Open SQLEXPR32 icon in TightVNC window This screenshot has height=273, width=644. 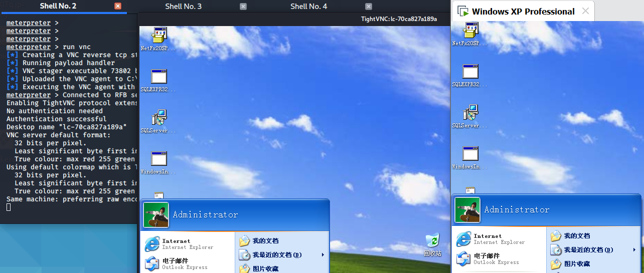pos(158,81)
